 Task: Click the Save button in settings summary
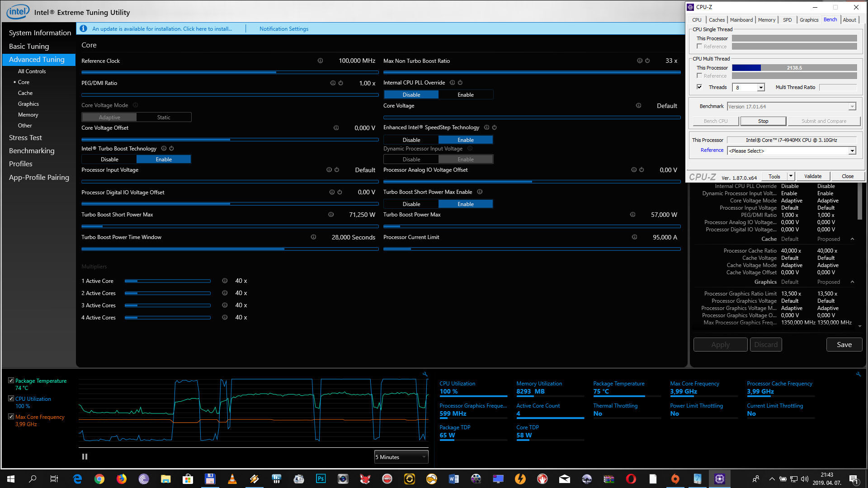pyautogui.click(x=844, y=345)
